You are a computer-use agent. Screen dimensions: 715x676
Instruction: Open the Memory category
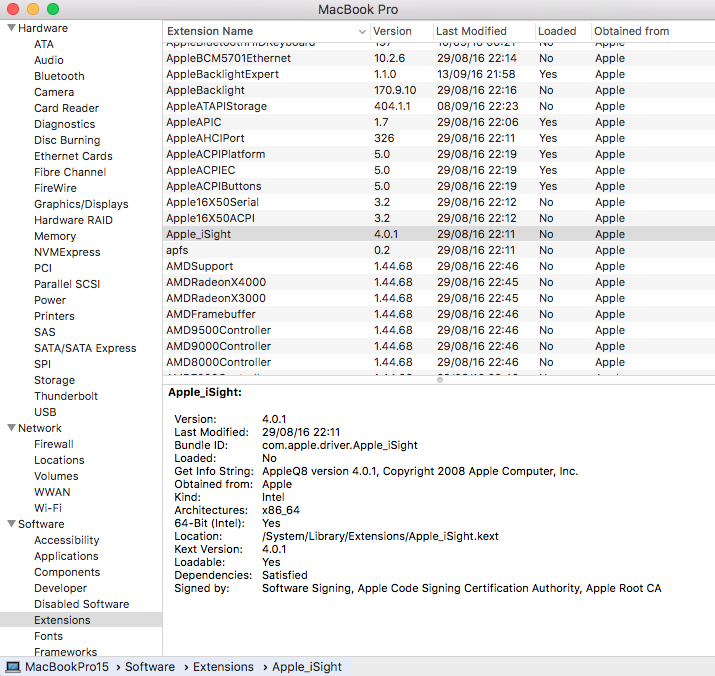point(55,236)
